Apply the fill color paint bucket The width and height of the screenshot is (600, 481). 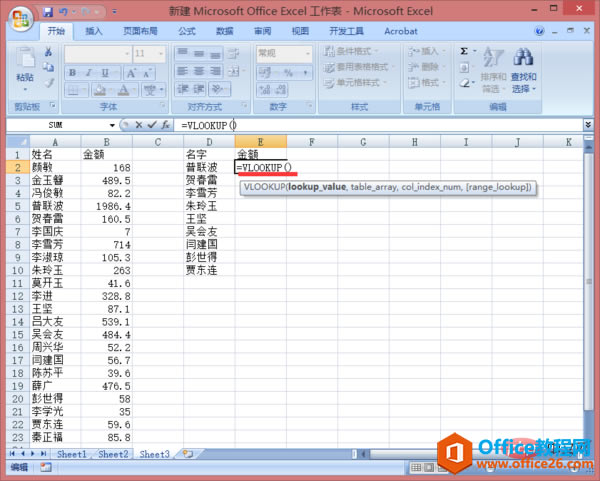(x=99, y=90)
